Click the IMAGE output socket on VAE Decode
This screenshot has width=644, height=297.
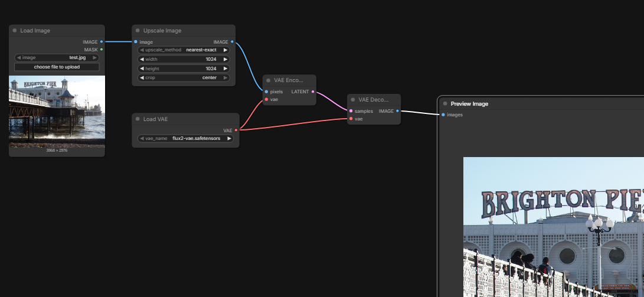397,111
